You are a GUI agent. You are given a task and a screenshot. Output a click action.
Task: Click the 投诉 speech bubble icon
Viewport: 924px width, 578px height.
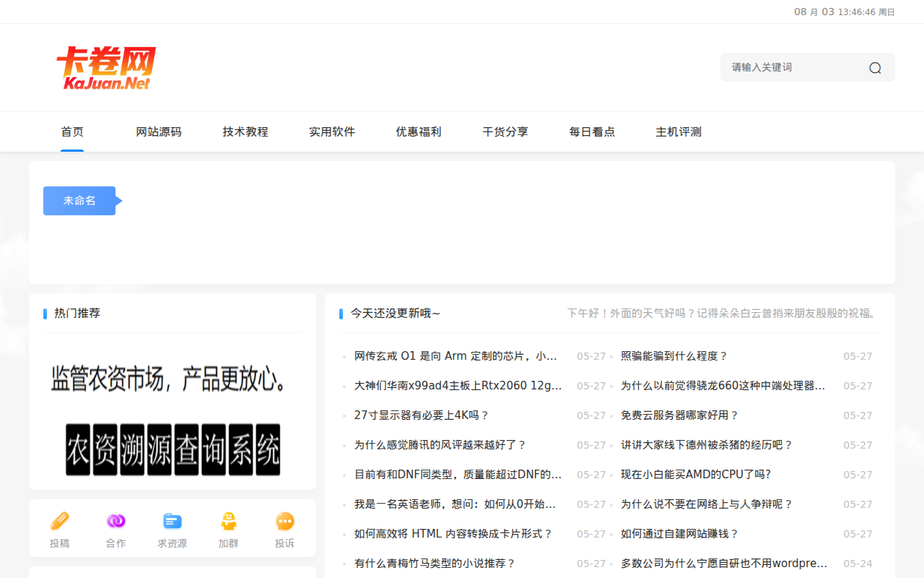click(284, 519)
